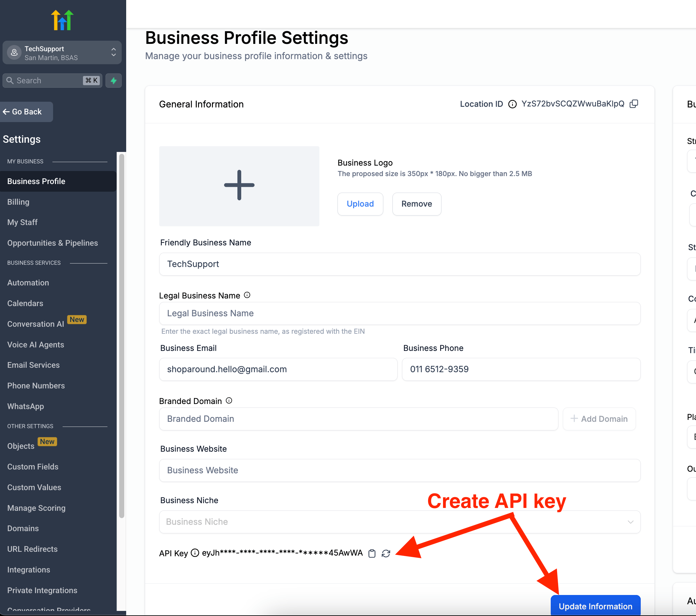Click the General Information heading
Viewport: 696px width, 616px height.
tap(201, 104)
